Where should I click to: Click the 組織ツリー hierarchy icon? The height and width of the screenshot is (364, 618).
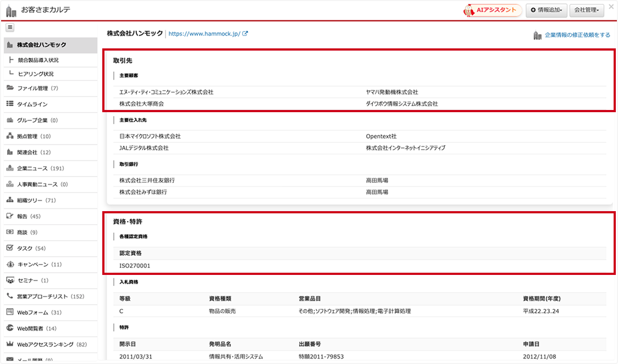[10, 200]
